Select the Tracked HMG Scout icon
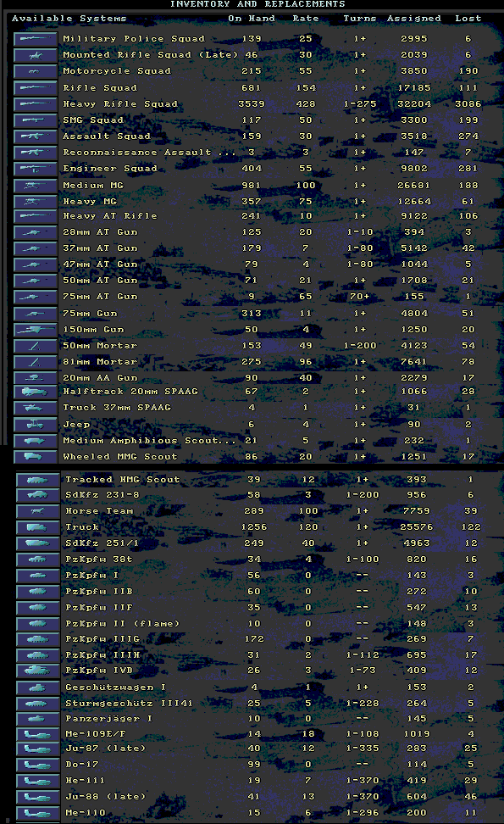504x824 pixels. tap(37, 480)
